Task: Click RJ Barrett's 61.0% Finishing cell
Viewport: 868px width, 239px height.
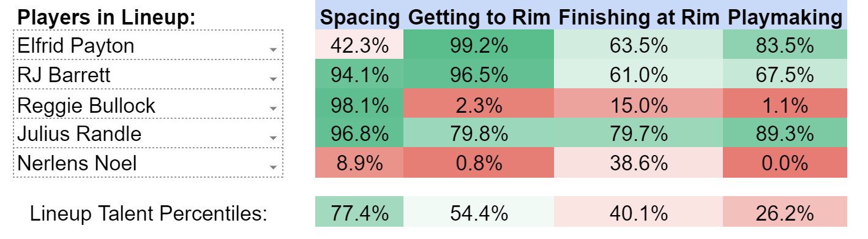Action: tap(638, 75)
